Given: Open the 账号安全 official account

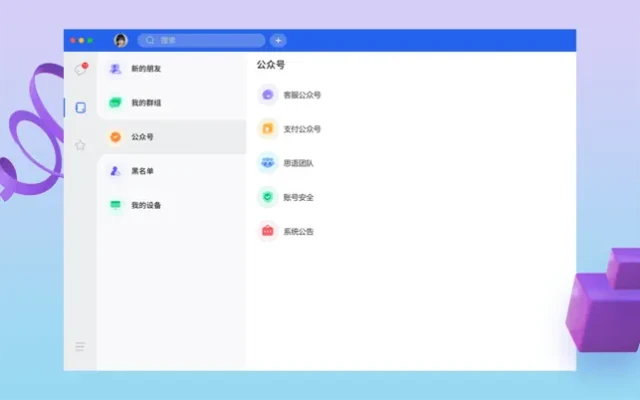Looking at the screenshot, I should tap(298, 197).
